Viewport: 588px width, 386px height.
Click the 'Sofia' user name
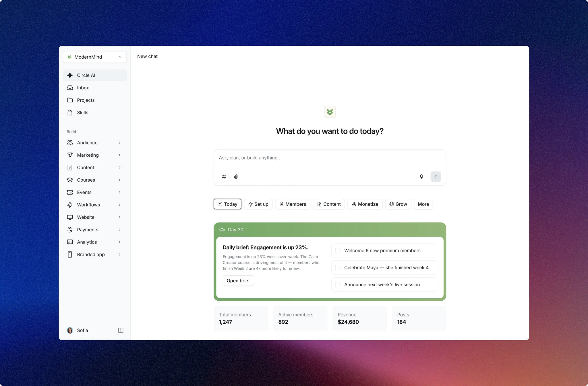(x=82, y=330)
